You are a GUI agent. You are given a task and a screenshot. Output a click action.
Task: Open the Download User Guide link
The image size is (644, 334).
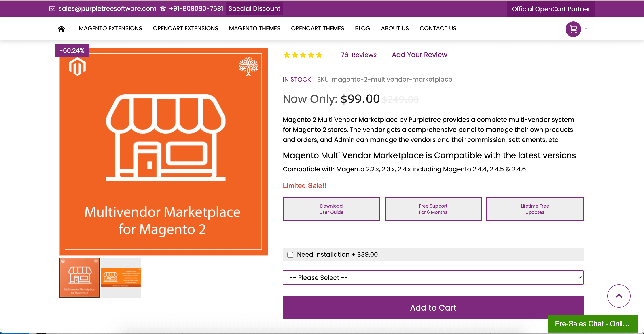pyautogui.click(x=331, y=209)
